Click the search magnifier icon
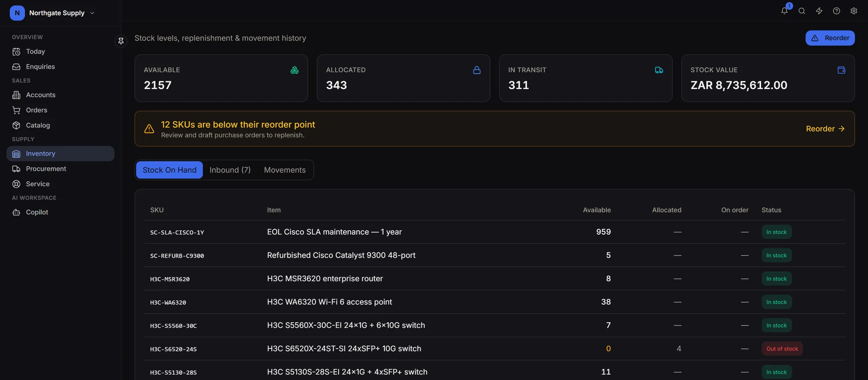 pos(802,11)
